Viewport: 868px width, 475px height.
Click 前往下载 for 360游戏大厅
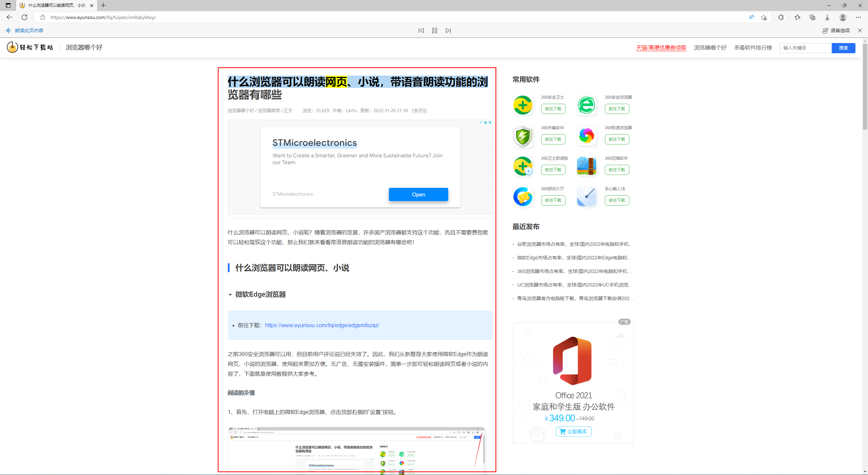pos(553,200)
